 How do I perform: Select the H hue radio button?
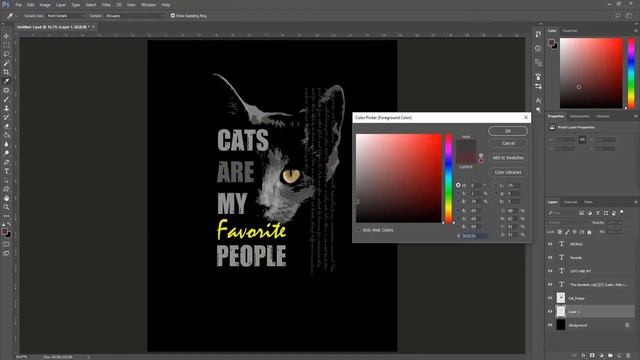coord(458,185)
